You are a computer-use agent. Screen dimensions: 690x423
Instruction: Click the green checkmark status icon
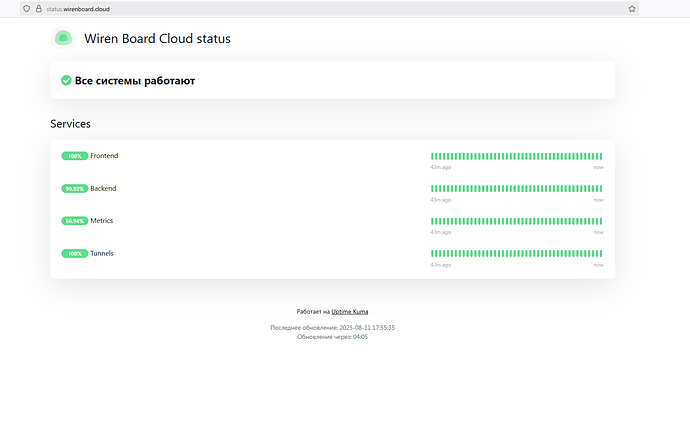[66, 80]
